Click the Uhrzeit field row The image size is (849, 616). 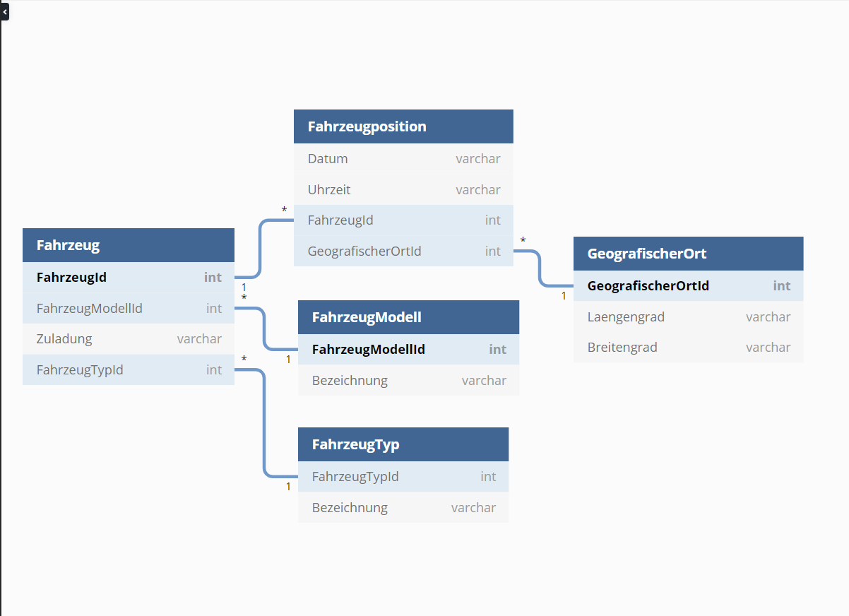coord(403,189)
